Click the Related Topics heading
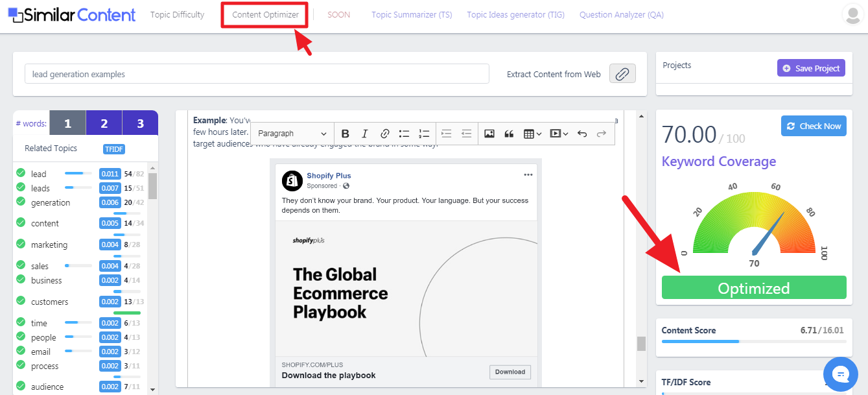The width and height of the screenshot is (868, 395). (x=51, y=149)
